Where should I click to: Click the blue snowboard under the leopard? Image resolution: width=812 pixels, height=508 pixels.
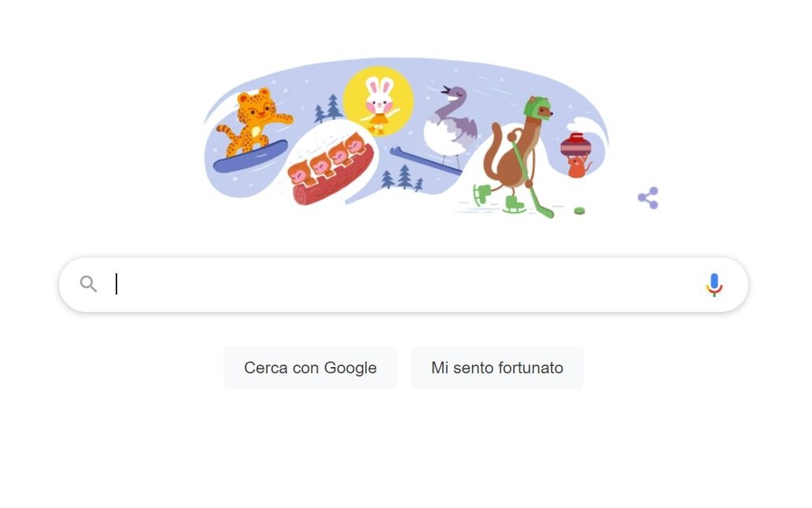tap(251, 156)
